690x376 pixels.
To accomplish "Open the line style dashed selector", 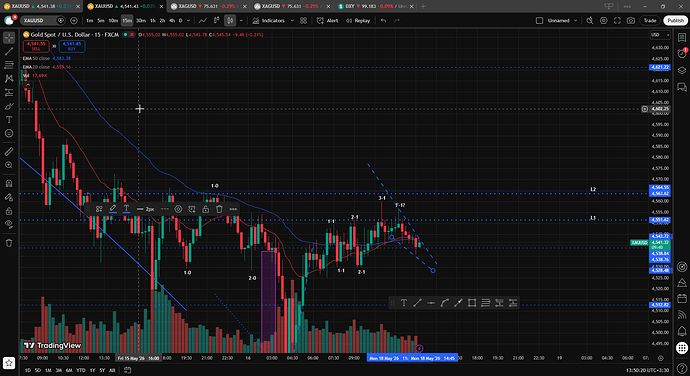I will pyautogui.click(x=165, y=209).
